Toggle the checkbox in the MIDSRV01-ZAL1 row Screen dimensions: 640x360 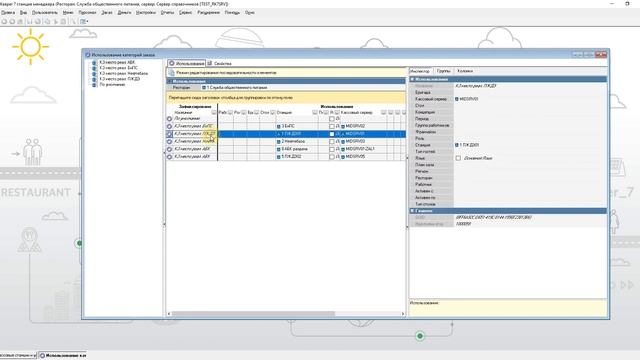click(332, 149)
